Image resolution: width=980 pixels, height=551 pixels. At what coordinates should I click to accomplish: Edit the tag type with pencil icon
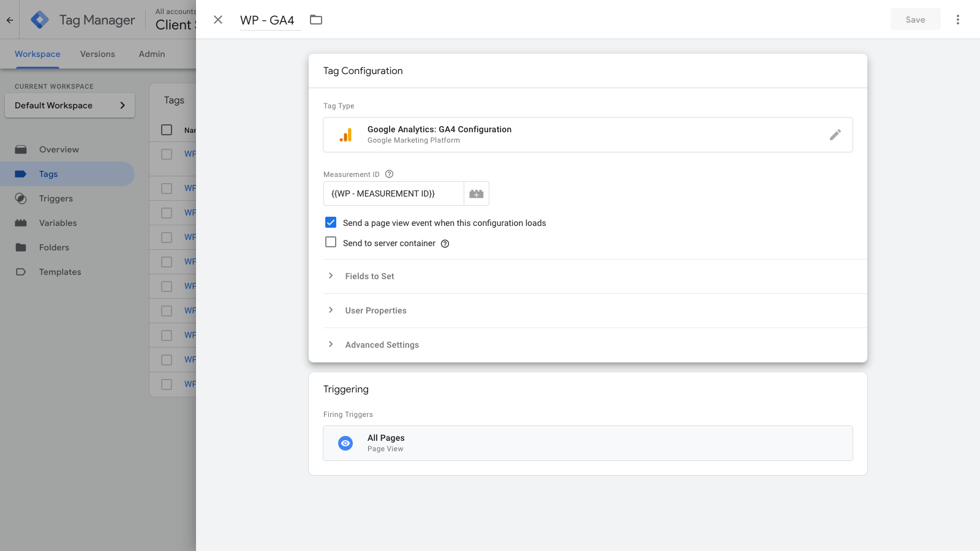pyautogui.click(x=835, y=135)
